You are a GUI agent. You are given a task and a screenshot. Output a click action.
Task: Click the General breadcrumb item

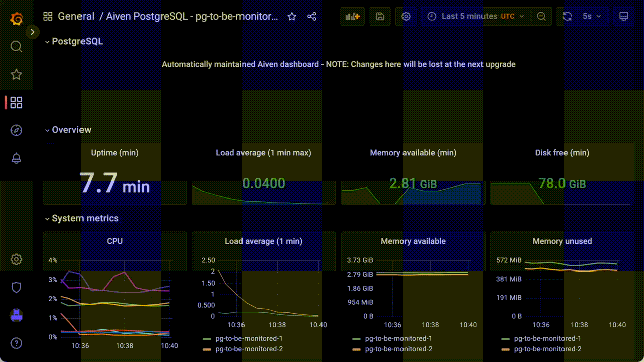[x=76, y=16]
